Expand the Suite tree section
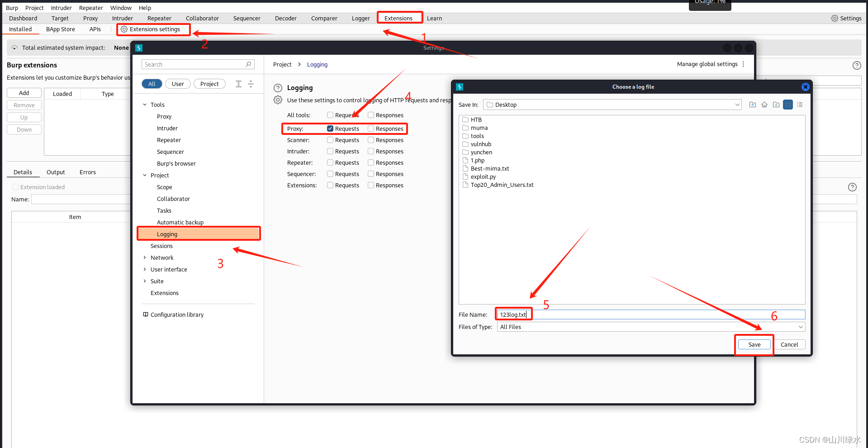 tap(145, 281)
